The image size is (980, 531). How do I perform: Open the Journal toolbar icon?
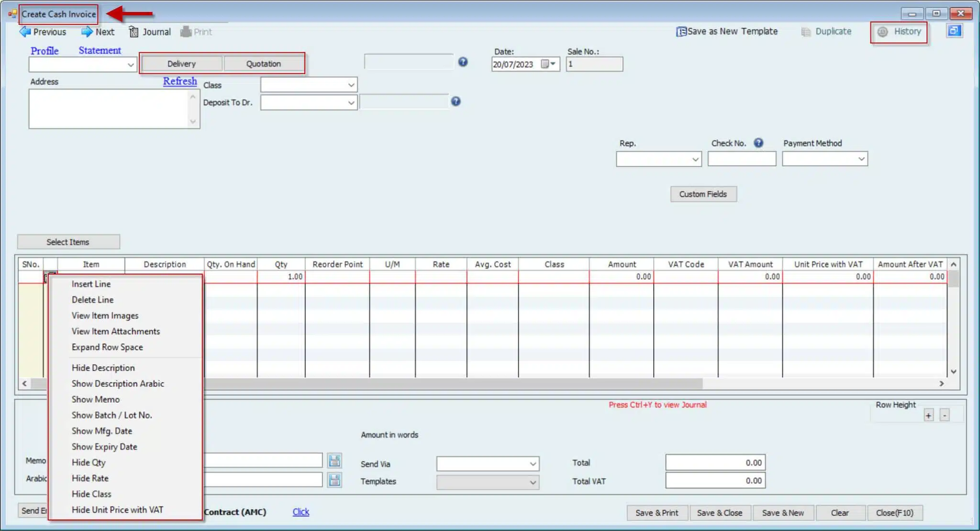coord(134,32)
